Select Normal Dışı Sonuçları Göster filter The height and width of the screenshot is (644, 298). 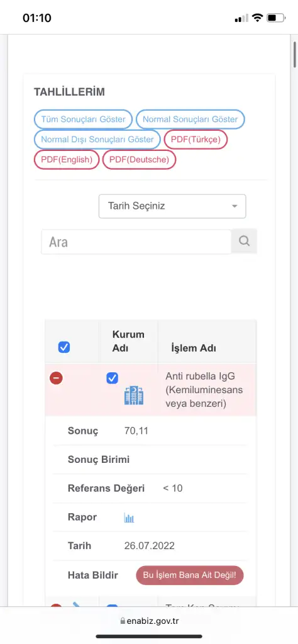pyautogui.click(x=97, y=139)
